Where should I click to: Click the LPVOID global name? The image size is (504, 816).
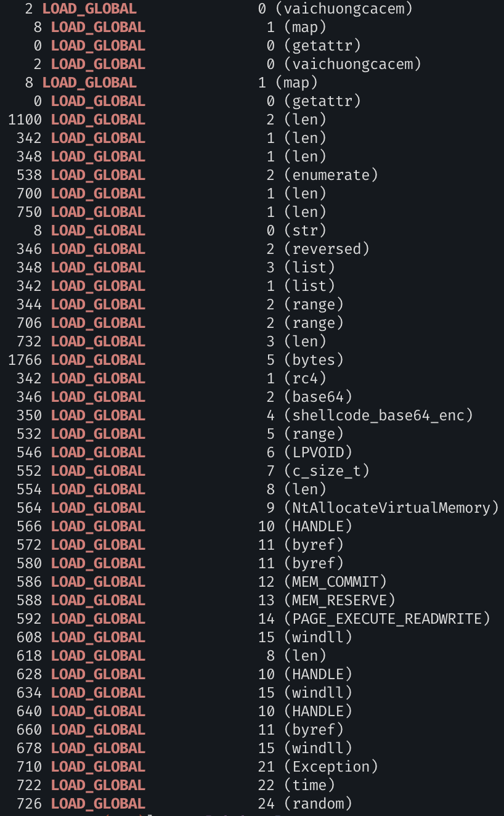[x=318, y=452]
